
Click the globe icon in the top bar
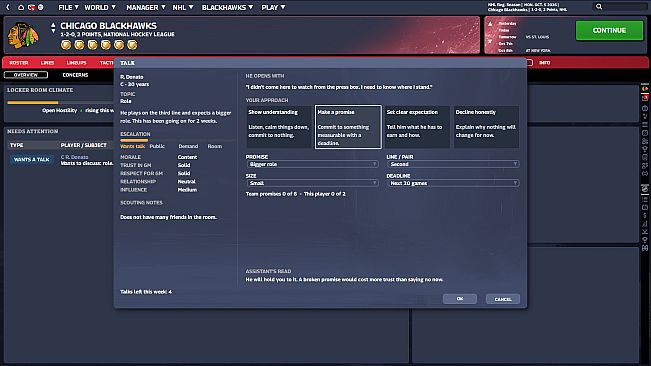pos(41,7)
